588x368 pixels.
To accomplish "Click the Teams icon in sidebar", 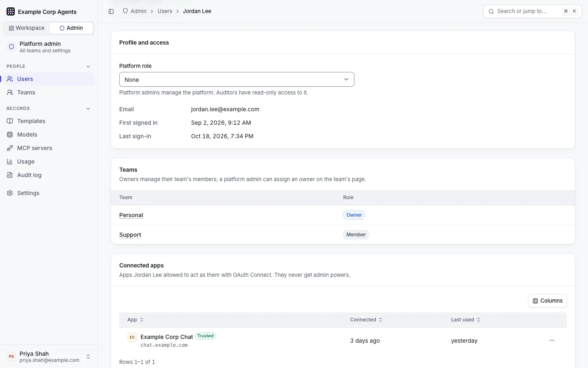I will [10, 92].
